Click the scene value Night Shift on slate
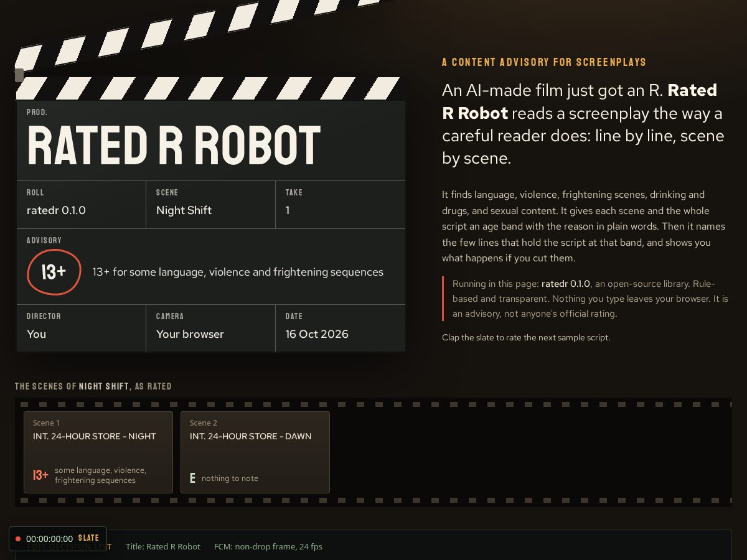Viewport: 747px width, 560px height. [x=184, y=210]
